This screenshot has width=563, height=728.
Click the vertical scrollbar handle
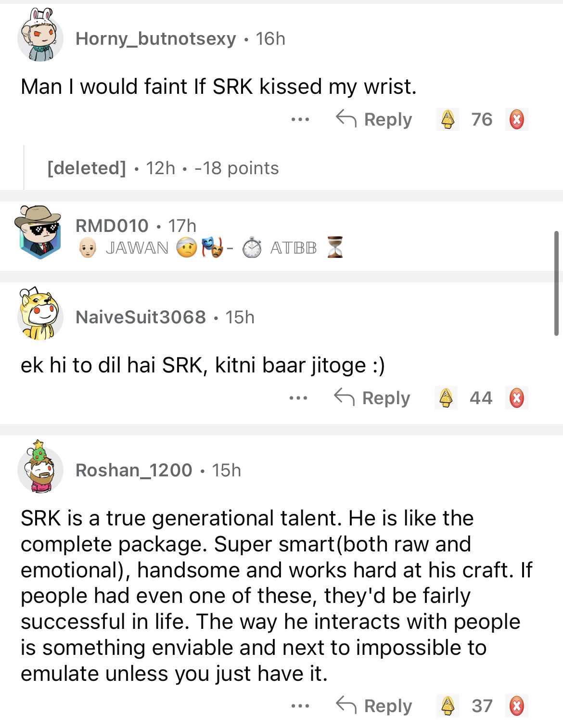pyautogui.click(x=556, y=283)
